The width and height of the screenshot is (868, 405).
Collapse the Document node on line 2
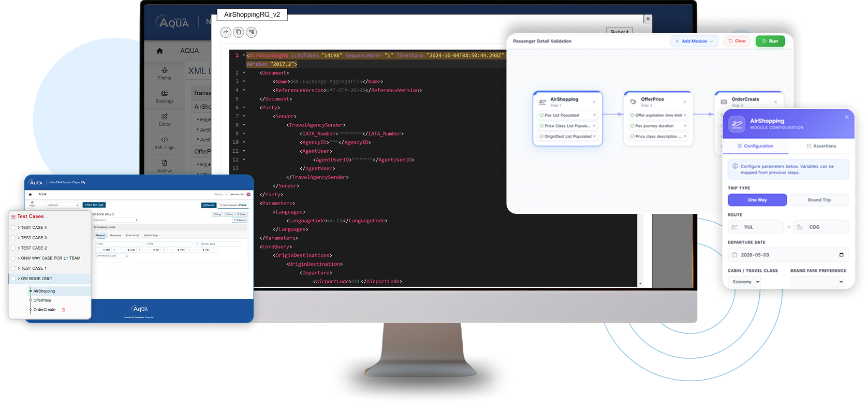click(244, 73)
